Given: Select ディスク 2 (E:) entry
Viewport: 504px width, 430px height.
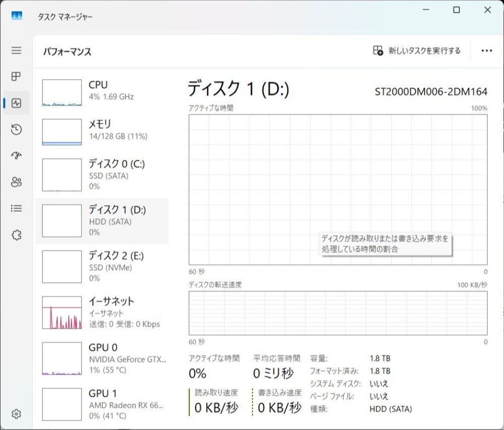Looking at the screenshot, I should click(102, 267).
